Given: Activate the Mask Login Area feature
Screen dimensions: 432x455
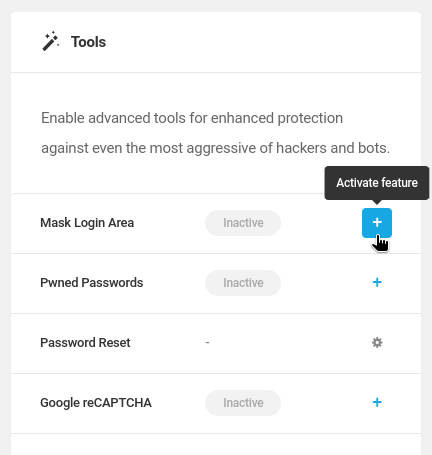Looking at the screenshot, I should (377, 223).
